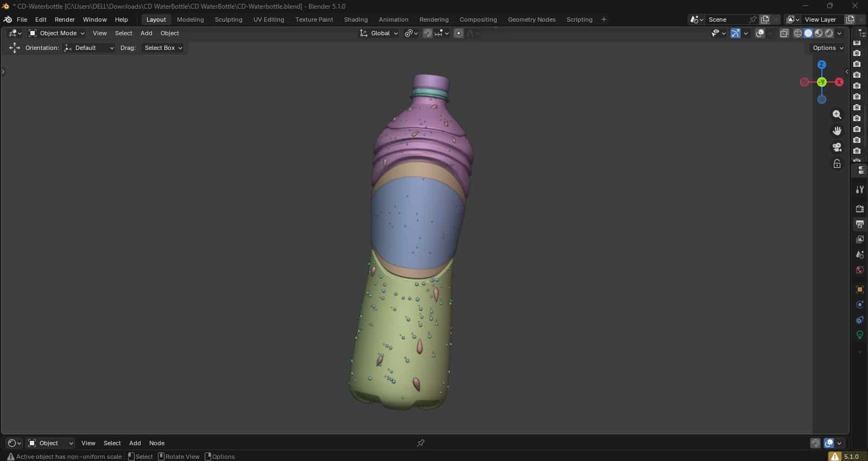Viewport: 868px width, 461px height.
Task: Click the lock camera to view padlock
Action: point(837,163)
